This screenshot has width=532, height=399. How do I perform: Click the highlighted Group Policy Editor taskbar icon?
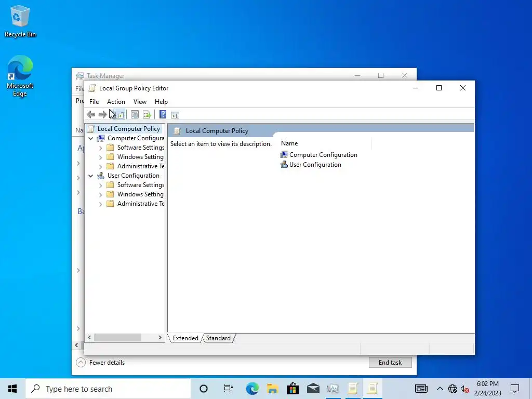pos(373,389)
